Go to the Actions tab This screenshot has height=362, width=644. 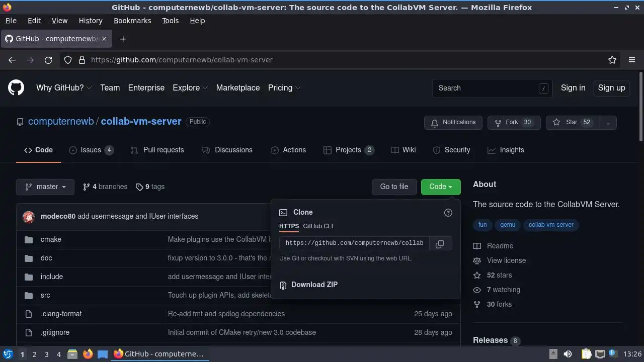point(288,150)
